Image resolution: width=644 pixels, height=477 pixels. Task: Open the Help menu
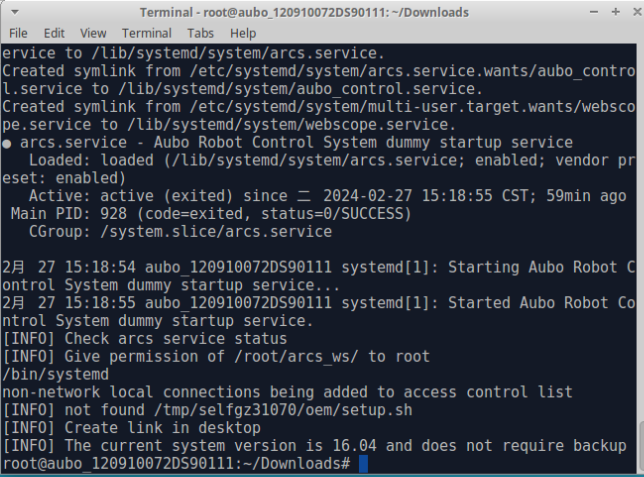(243, 33)
